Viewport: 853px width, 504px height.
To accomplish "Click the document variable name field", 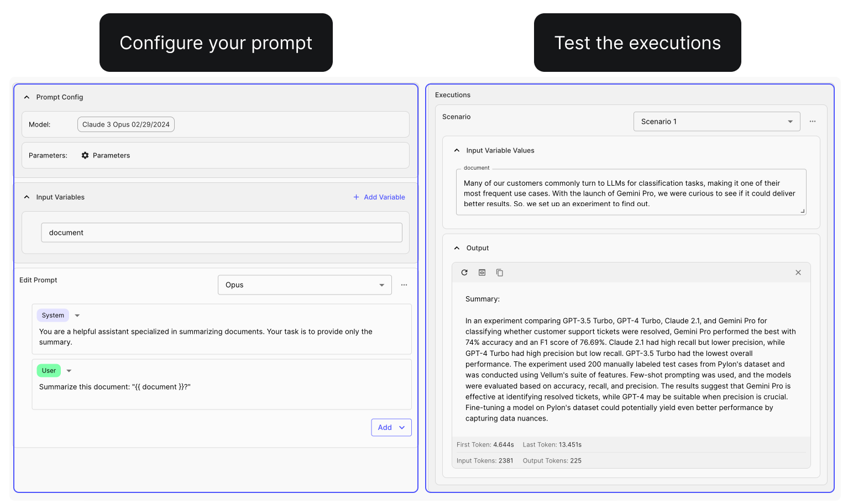I will pos(222,233).
